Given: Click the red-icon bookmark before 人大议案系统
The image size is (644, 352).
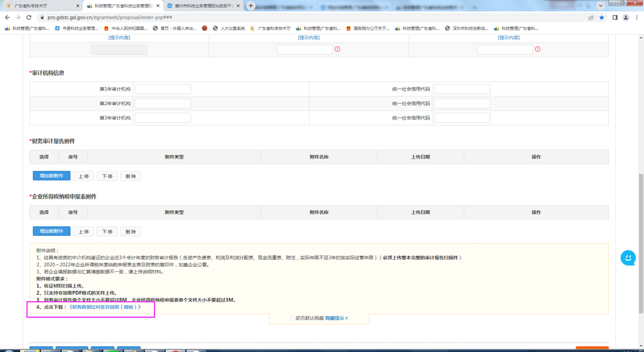Looking at the screenshot, I should point(205,28).
